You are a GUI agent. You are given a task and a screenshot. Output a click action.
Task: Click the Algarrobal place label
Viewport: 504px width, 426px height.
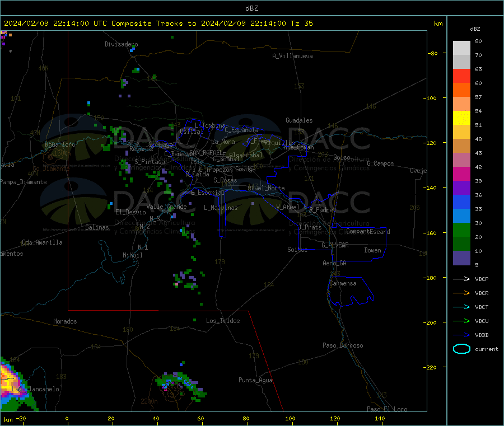pyautogui.click(x=246, y=155)
